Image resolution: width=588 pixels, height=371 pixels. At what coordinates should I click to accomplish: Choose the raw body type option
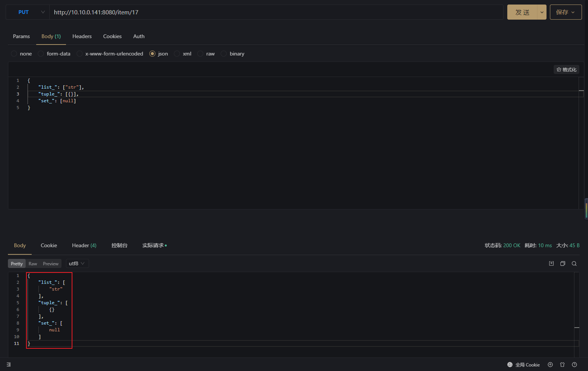201,54
